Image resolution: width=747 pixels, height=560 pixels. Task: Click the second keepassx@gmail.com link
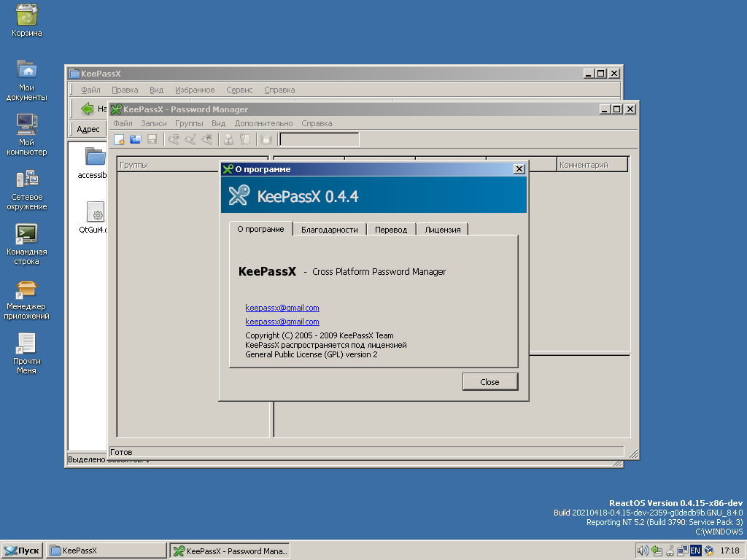point(282,322)
